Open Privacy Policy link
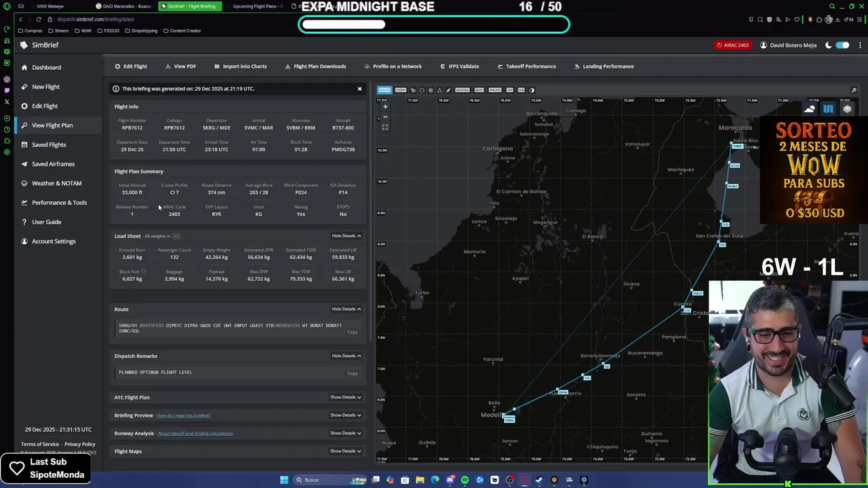The image size is (868, 488). click(80, 445)
